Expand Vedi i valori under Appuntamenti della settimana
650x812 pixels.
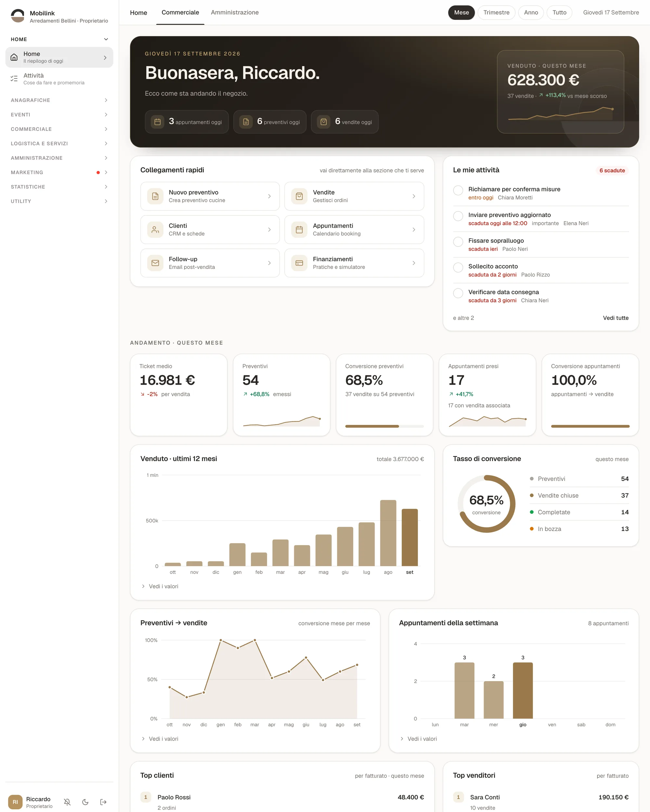pos(418,739)
